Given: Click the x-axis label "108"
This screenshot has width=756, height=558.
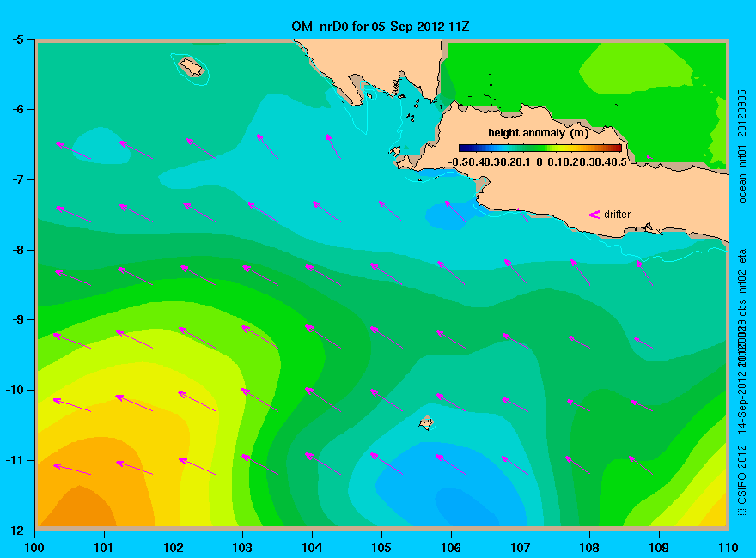Looking at the screenshot, I should (x=589, y=548).
